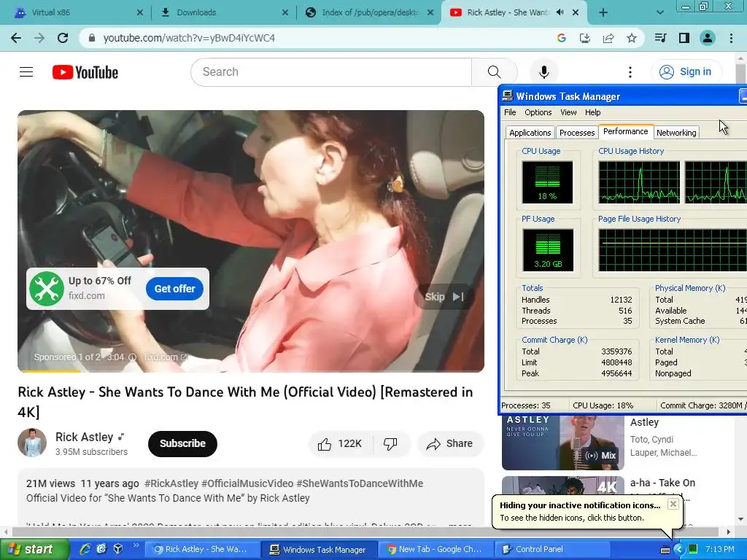This screenshot has width=747, height=560.
Task: Click #RickAstley hashtag link
Action: click(171, 483)
